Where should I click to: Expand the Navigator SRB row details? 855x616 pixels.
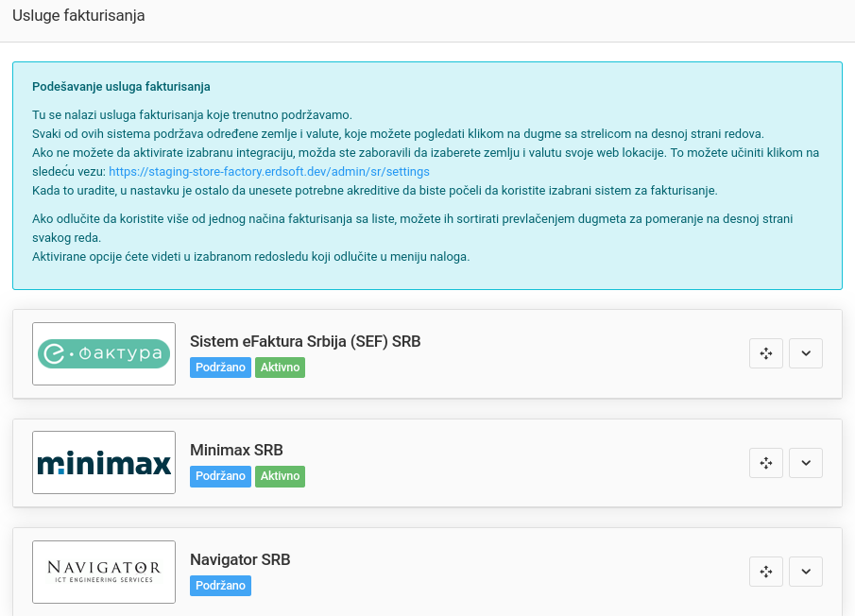pos(806,572)
